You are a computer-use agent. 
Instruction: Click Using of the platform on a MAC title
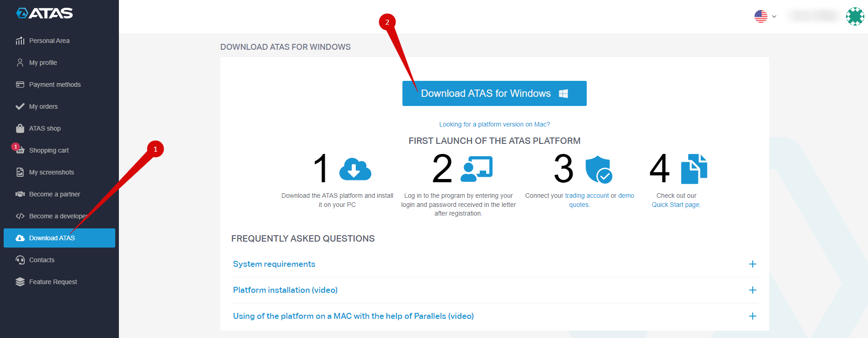pos(353,316)
